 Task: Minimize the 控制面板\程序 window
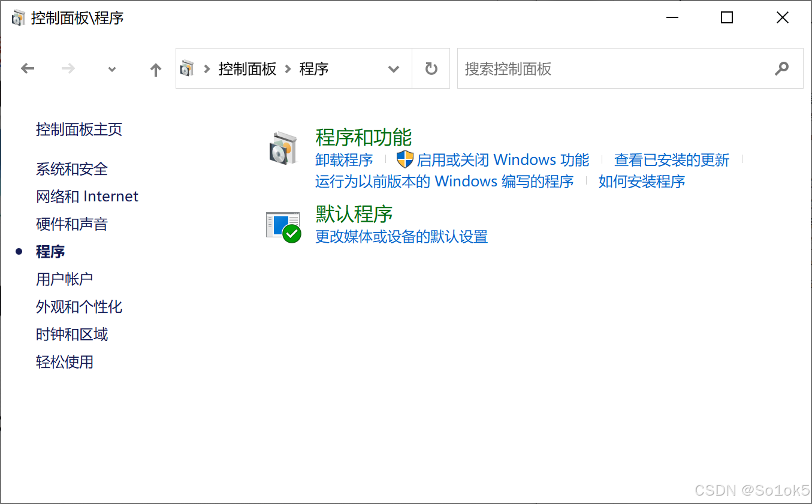[x=672, y=18]
